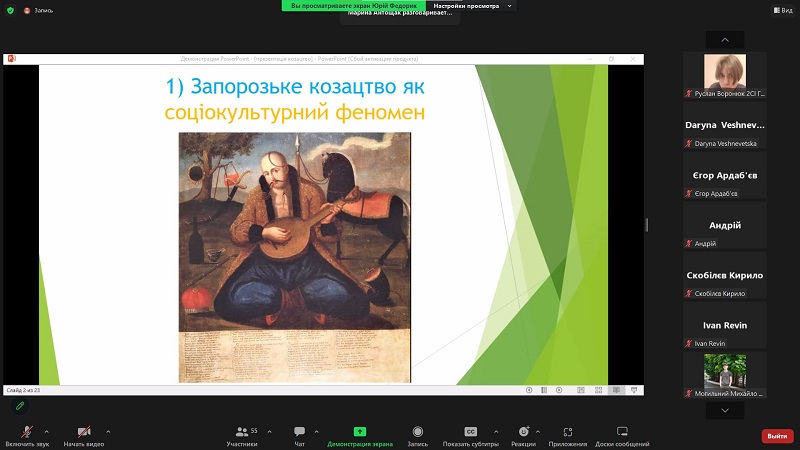The height and width of the screenshot is (450, 800).
Task: Click Слайд 2 из 23 slide counter
Action: click(x=23, y=390)
